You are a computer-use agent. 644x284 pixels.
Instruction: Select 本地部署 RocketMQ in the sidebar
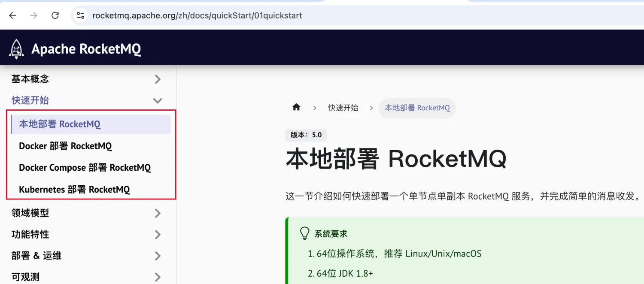60,124
